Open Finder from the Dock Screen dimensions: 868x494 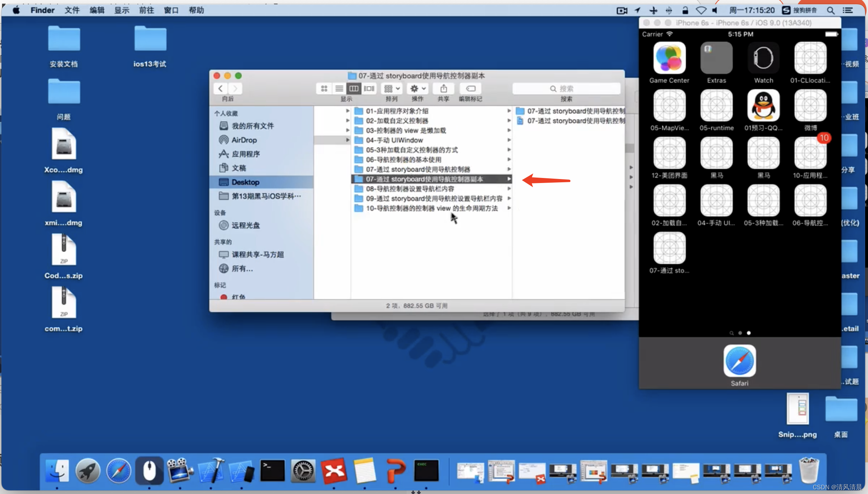click(x=57, y=470)
